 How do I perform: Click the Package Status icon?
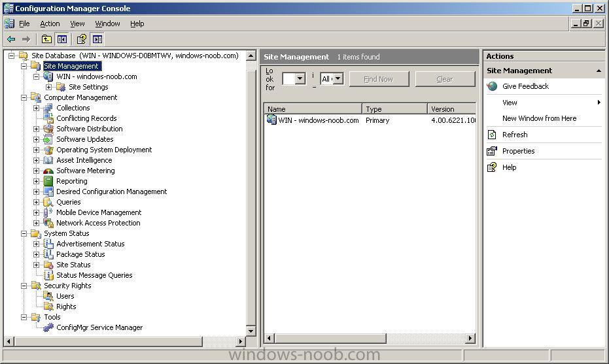[48, 255]
